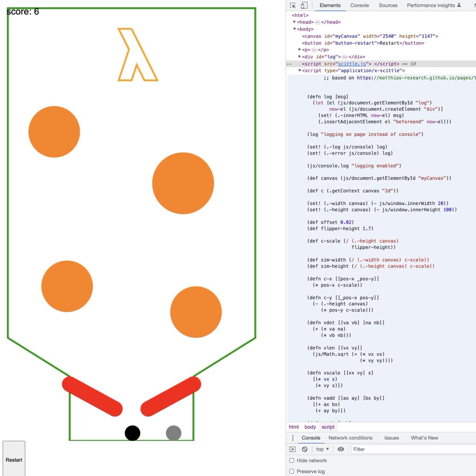Switch to the Elements tab
This screenshot has width=476, height=476.
pos(330,5)
